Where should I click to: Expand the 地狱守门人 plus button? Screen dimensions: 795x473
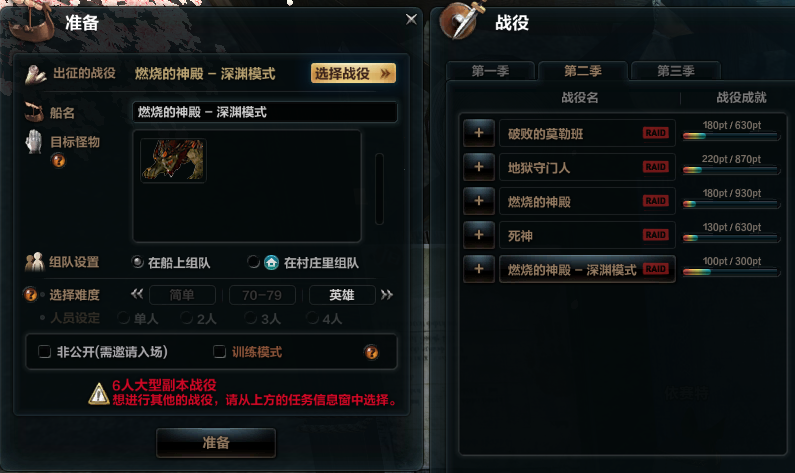coord(479,167)
